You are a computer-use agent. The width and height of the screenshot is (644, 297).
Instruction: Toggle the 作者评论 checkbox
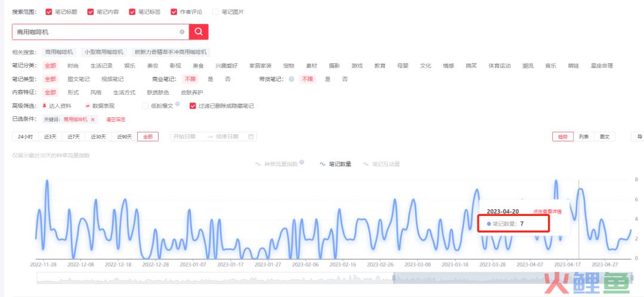pyautogui.click(x=174, y=12)
